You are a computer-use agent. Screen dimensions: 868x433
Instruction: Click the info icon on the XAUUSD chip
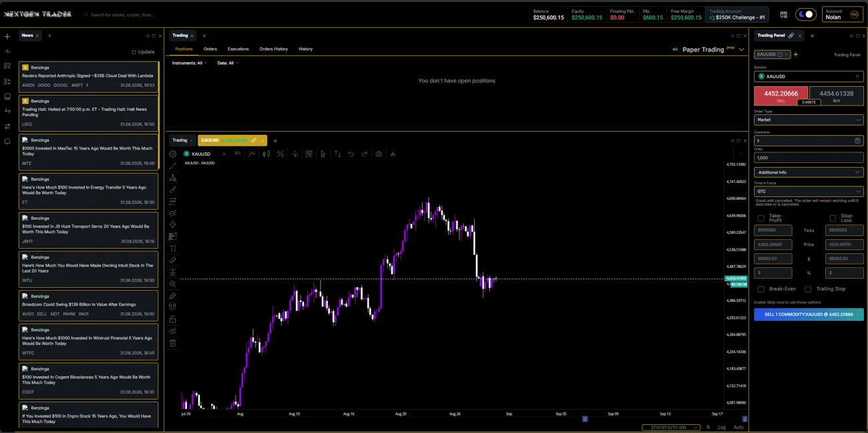tap(780, 54)
